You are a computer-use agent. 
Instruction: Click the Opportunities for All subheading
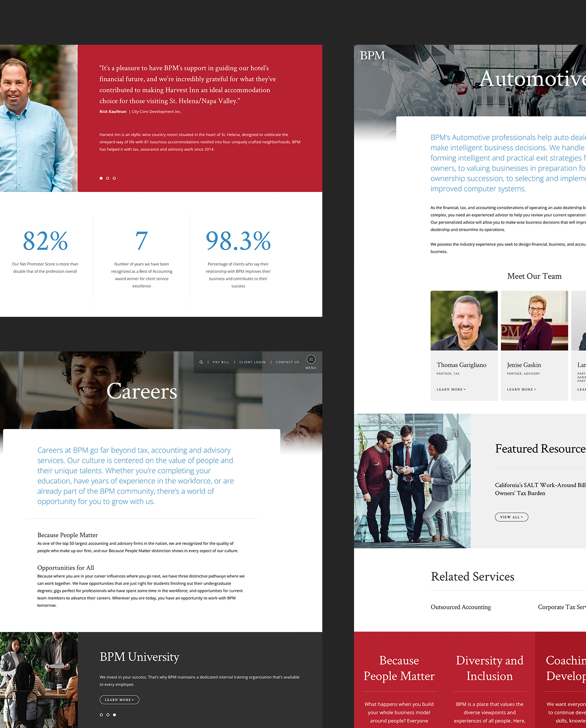point(66,568)
